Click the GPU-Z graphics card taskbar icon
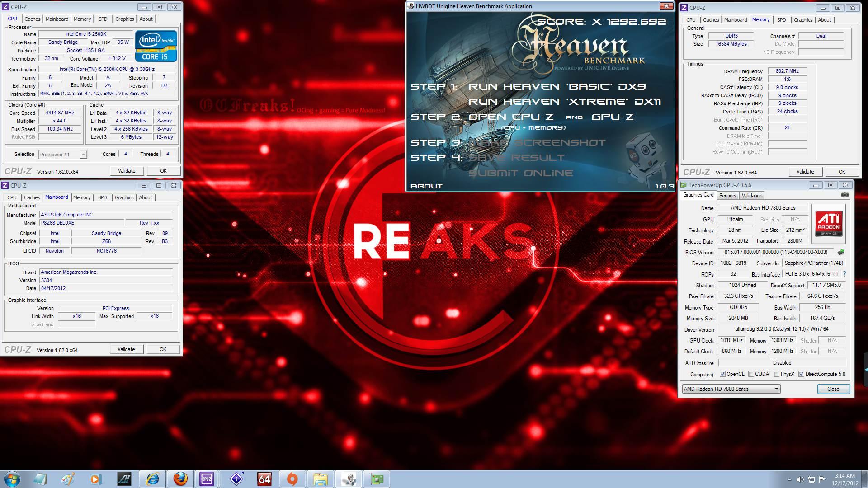Viewport: 868px width, 488px height. (x=377, y=479)
